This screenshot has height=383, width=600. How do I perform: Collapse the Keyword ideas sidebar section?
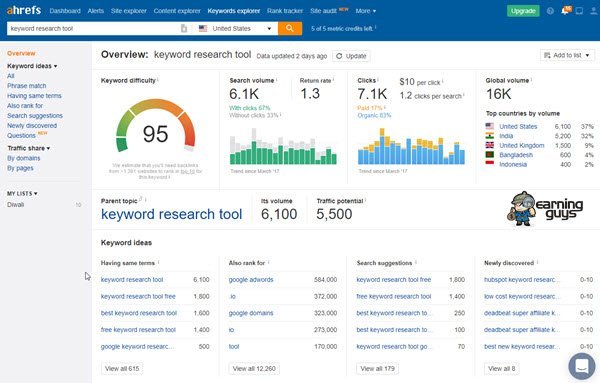tap(32, 66)
